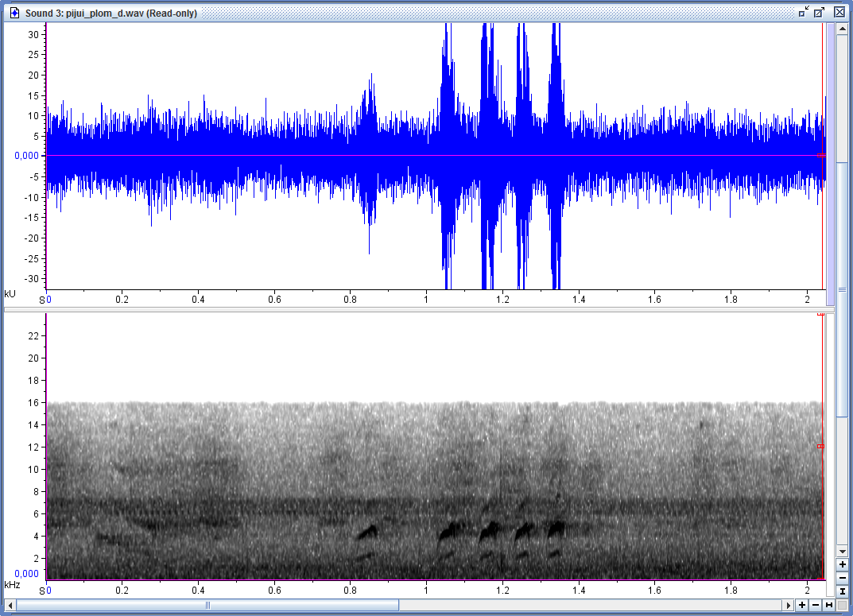Click the vertical scrollbar up arrow
The height and width of the screenshot is (616, 853).
click(842, 29)
